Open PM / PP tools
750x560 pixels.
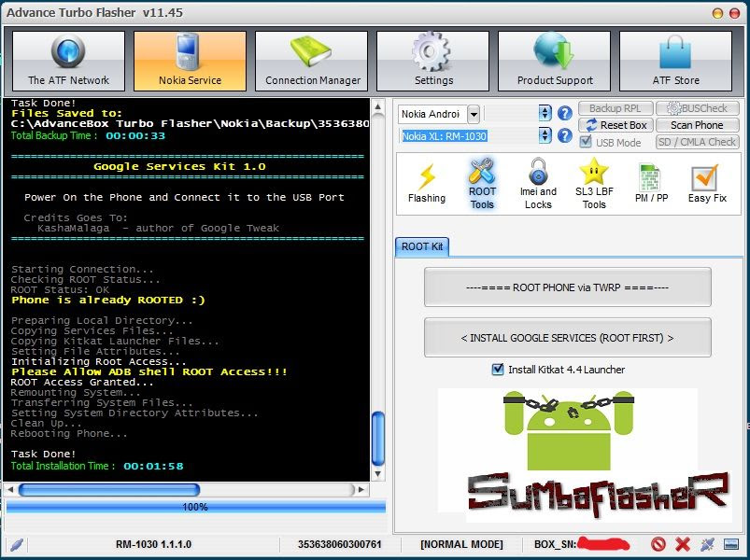click(x=651, y=184)
